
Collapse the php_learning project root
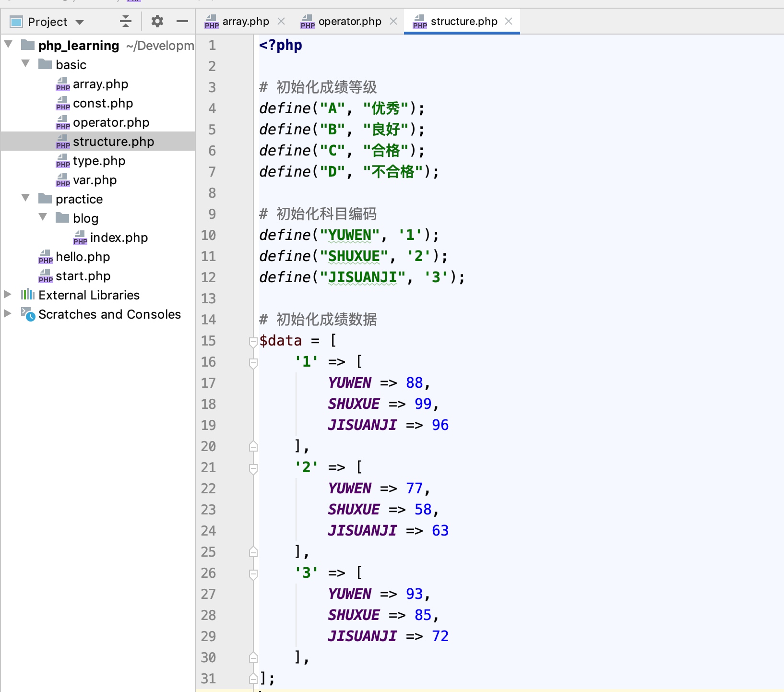9,45
